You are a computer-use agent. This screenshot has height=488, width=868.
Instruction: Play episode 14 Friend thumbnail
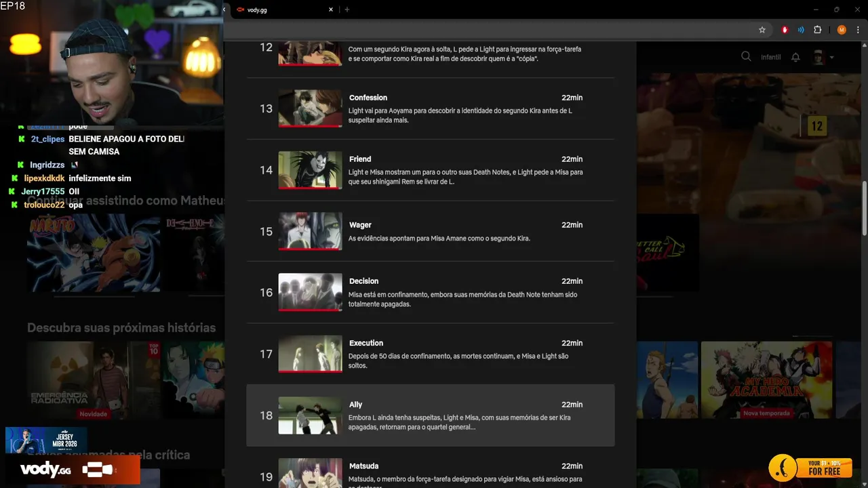click(x=310, y=170)
